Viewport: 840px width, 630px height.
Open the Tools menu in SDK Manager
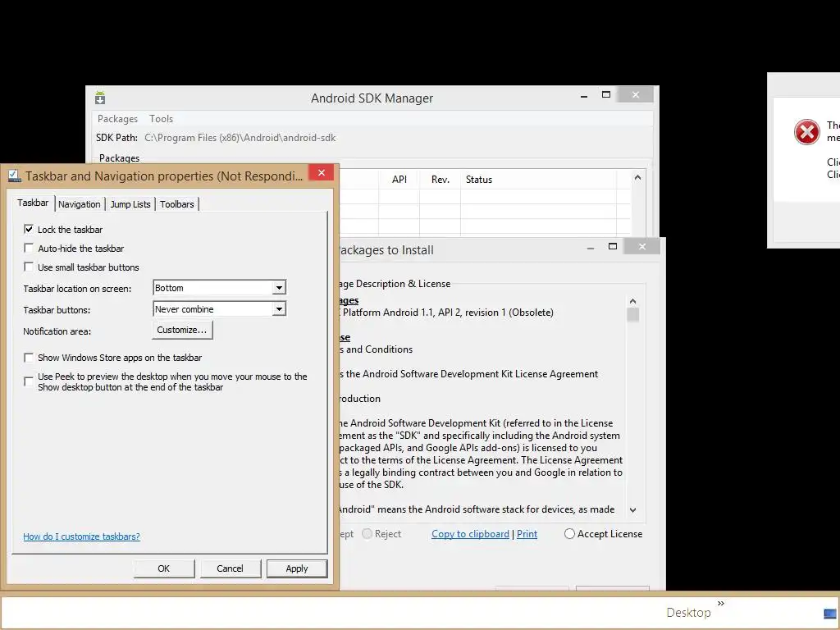coord(161,119)
